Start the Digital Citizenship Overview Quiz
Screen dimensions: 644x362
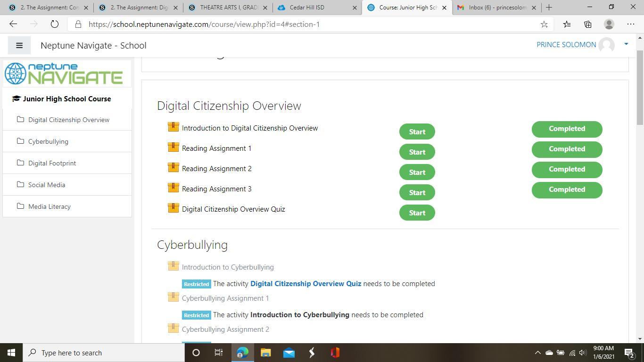tap(417, 213)
